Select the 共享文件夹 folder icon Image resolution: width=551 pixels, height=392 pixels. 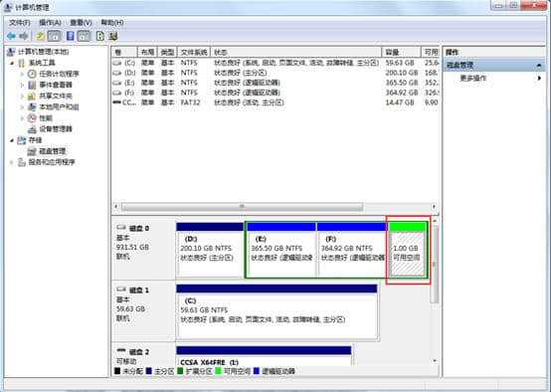32,96
